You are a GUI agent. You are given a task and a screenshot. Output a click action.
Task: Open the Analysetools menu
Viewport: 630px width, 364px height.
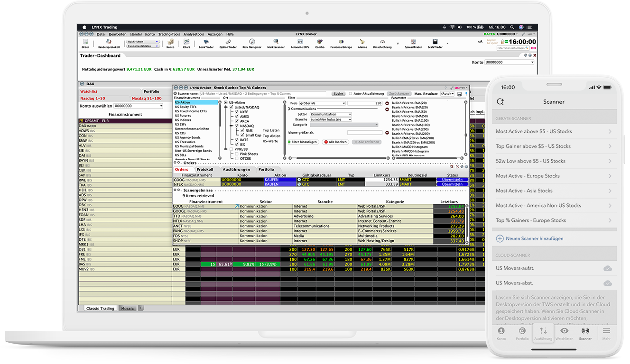pos(194,34)
